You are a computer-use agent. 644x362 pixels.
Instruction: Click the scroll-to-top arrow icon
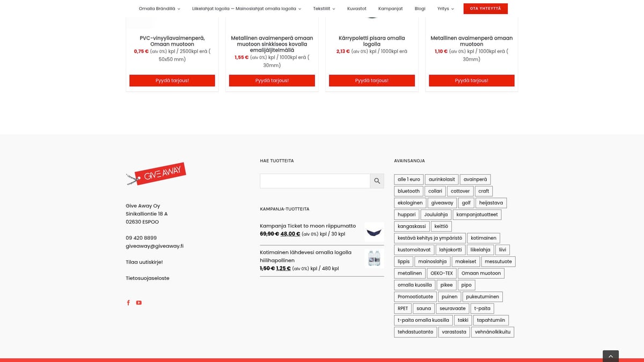[611, 356]
